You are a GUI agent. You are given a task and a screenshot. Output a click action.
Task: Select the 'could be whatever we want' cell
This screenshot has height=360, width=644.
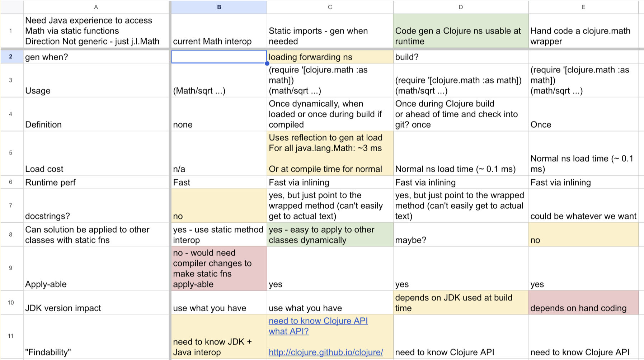click(583, 206)
